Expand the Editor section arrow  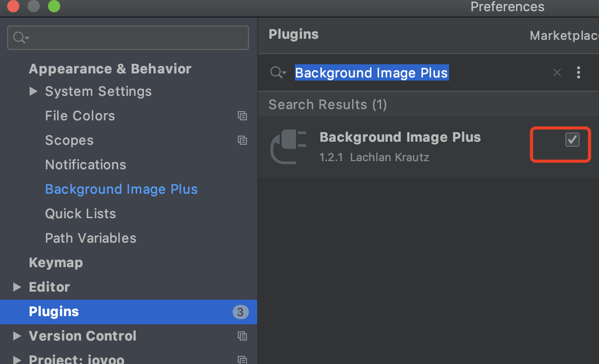[17, 287]
